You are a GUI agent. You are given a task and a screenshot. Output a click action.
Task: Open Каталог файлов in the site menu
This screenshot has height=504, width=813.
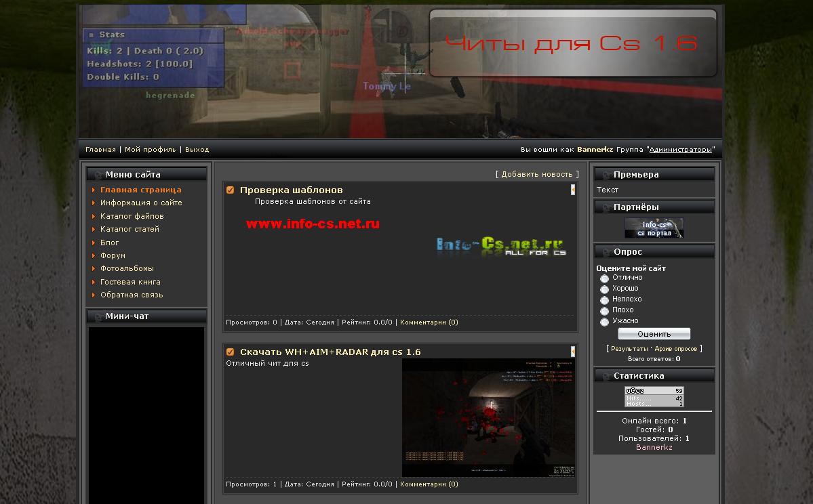[132, 216]
